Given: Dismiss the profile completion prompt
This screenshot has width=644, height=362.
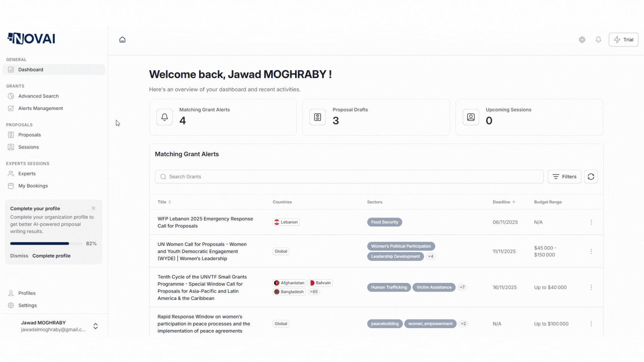Looking at the screenshot, I should (19, 256).
